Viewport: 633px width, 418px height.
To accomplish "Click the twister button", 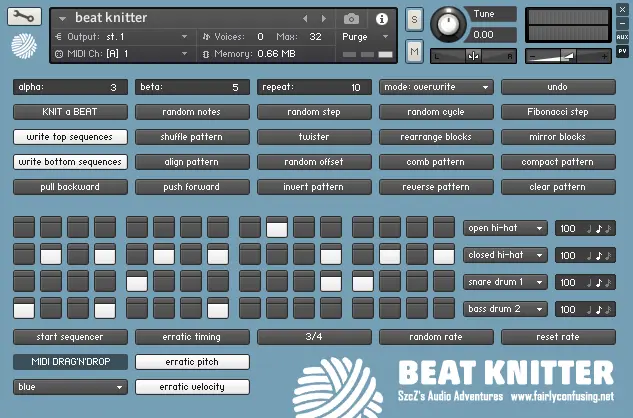I will 314,137.
